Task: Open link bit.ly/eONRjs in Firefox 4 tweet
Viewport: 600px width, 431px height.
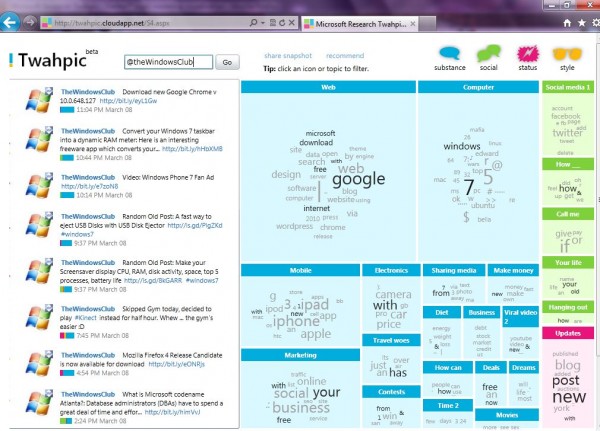Action: pos(176,364)
